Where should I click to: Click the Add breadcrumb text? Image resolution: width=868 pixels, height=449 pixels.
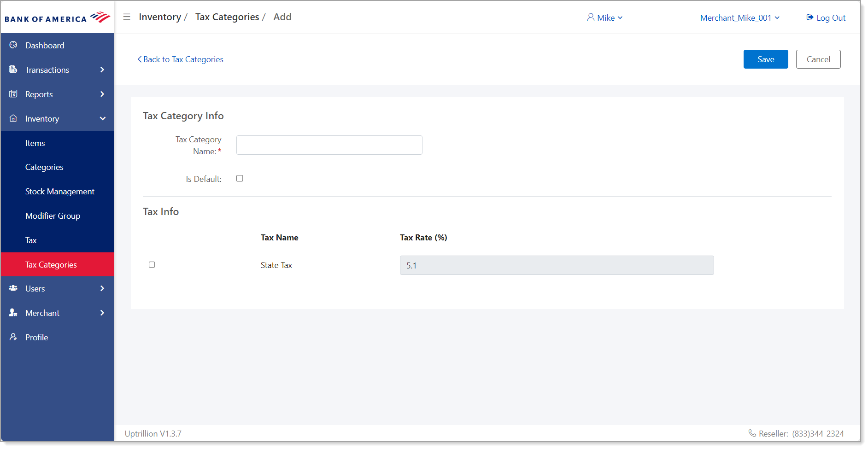pyautogui.click(x=282, y=17)
